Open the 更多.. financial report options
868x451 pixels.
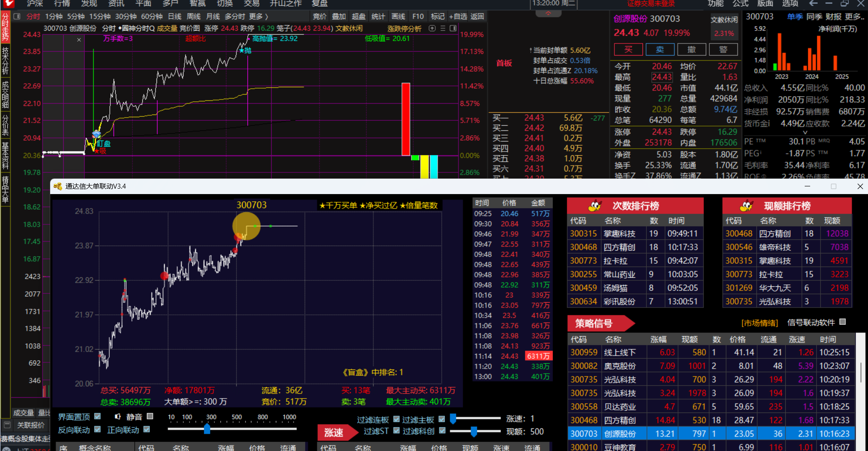coord(854,17)
